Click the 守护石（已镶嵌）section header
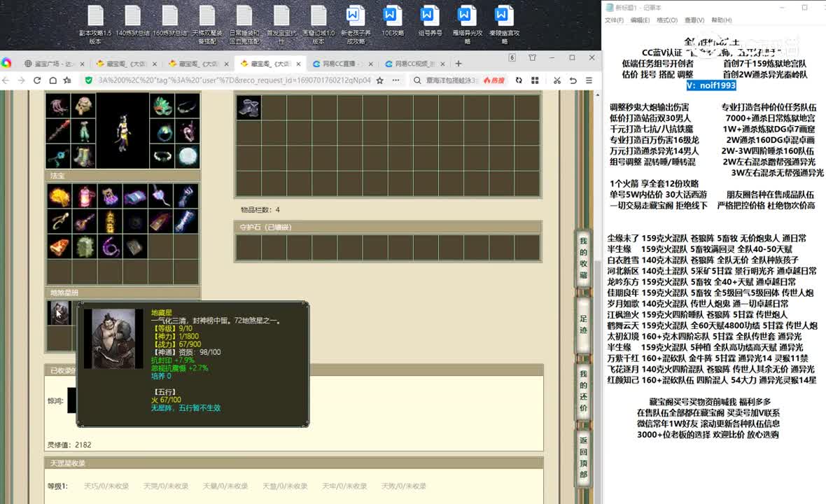The image size is (826, 504). [388, 227]
